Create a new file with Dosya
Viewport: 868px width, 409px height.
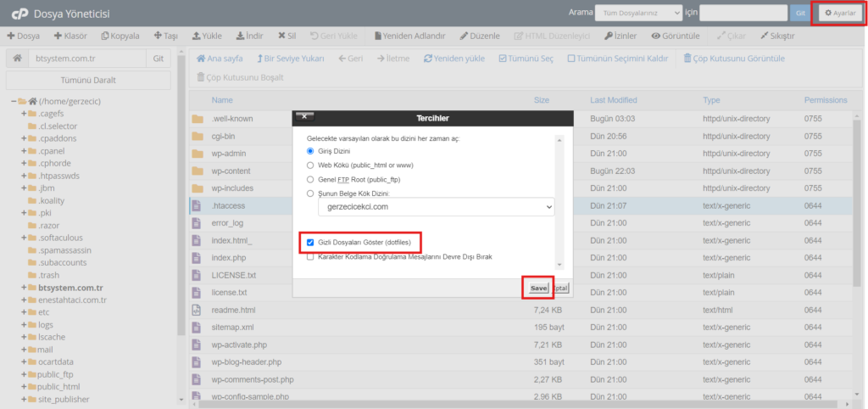click(x=23, y=36)
